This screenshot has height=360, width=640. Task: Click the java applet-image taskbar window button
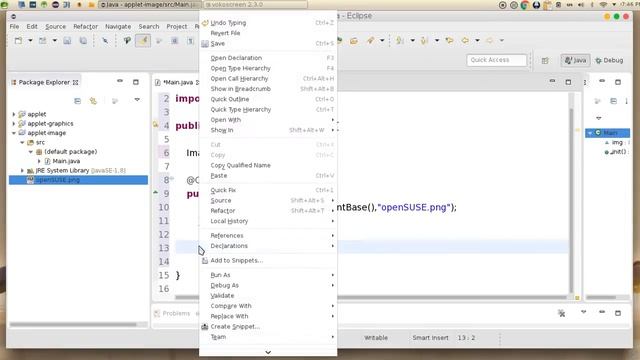150,4
